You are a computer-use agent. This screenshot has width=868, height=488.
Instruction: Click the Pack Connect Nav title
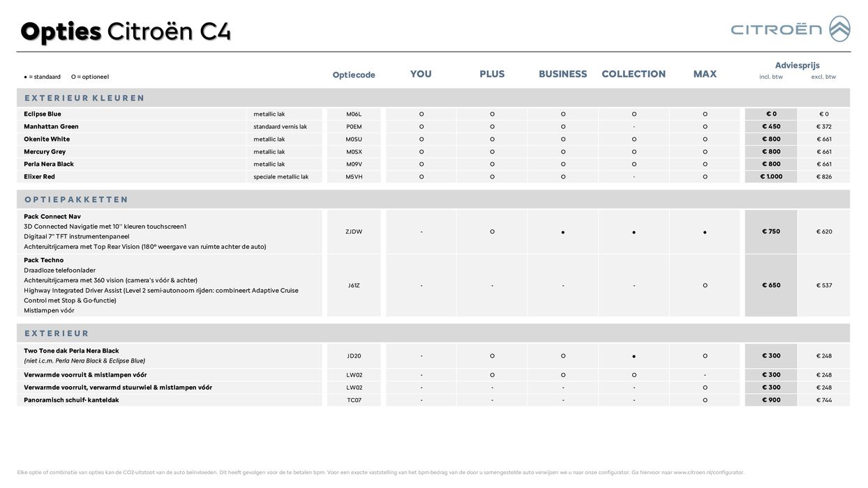[52, 217]
